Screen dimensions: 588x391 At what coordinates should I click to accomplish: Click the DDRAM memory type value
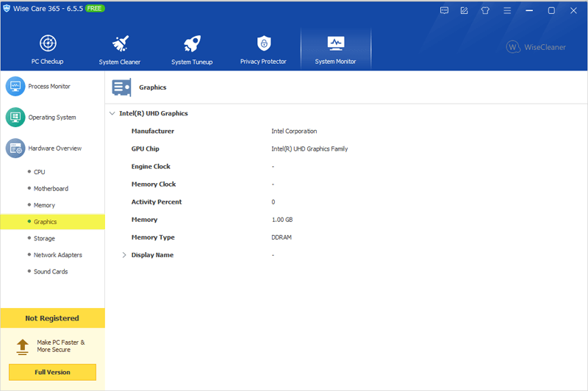[282, 237]
